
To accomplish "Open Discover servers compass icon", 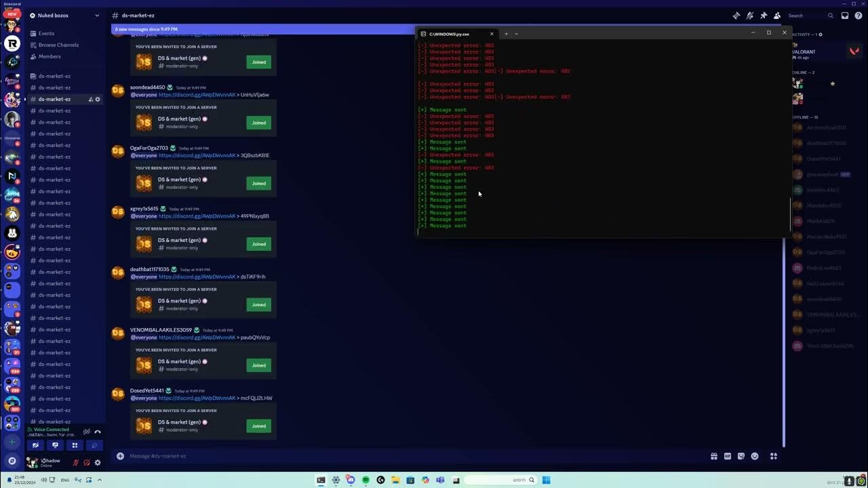I will 12,461.
